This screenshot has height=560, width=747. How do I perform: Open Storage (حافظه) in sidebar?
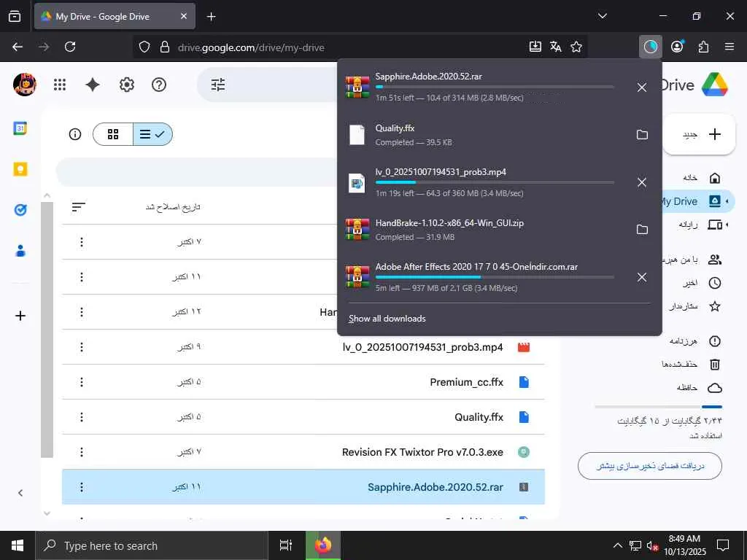pos(699,388)
